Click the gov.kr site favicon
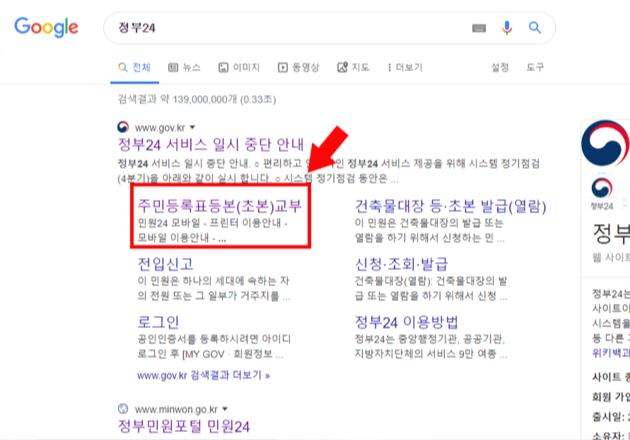 coord(123,127)
